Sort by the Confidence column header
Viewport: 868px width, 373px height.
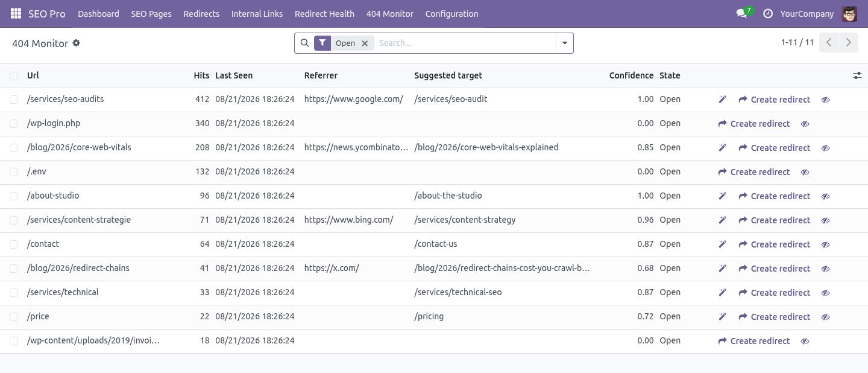tap(631, 75)
